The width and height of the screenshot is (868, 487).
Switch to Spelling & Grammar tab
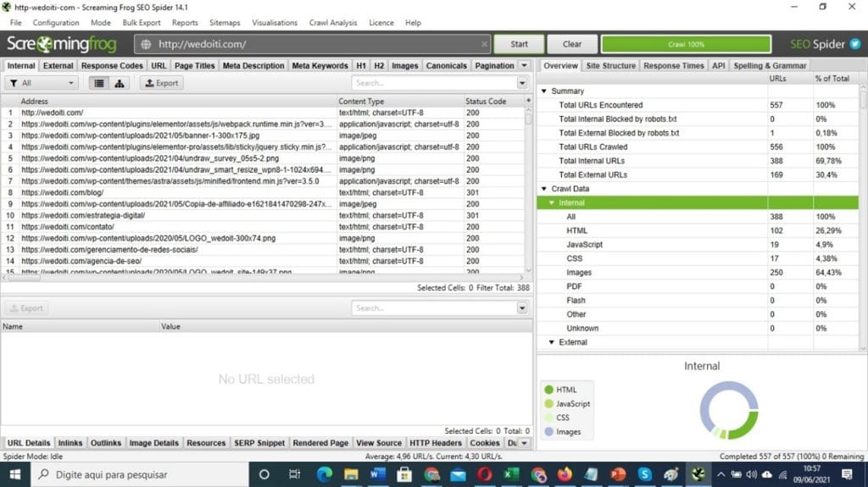tap(770, 65)
